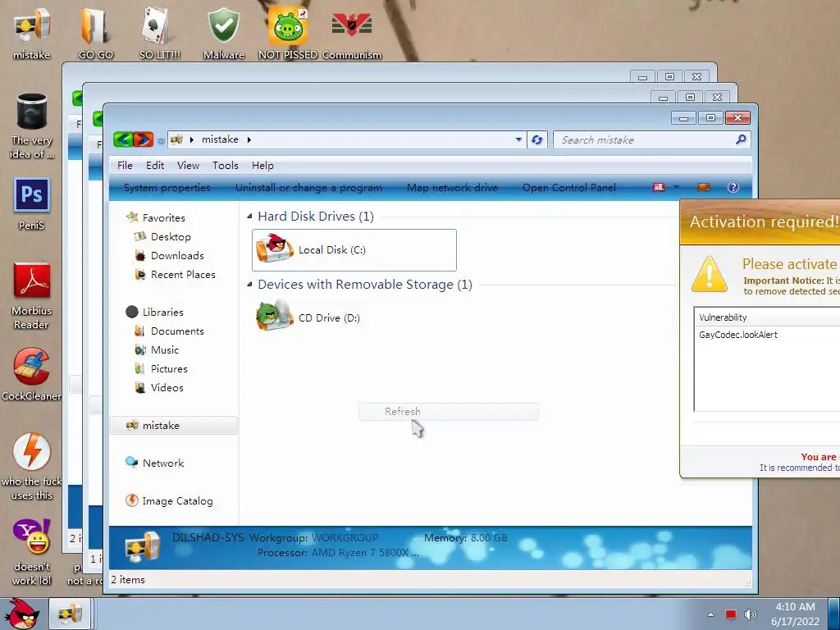
Task: Open Local Disk (C:) drive
Action: pos(354,250)
